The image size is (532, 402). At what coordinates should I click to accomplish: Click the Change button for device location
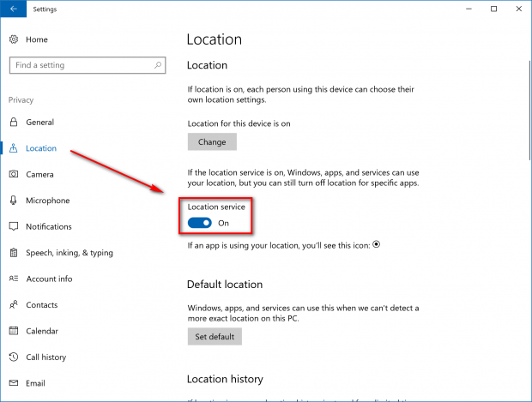212,141
